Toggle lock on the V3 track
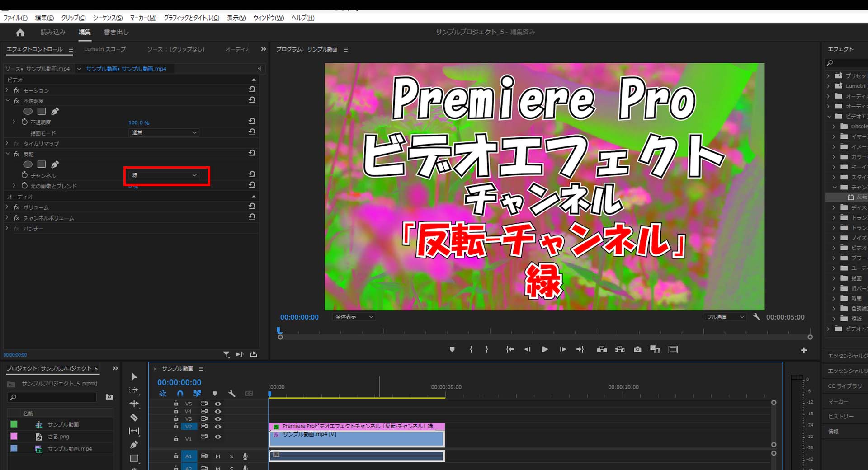 pyautogui.click(x=176, y=418)
